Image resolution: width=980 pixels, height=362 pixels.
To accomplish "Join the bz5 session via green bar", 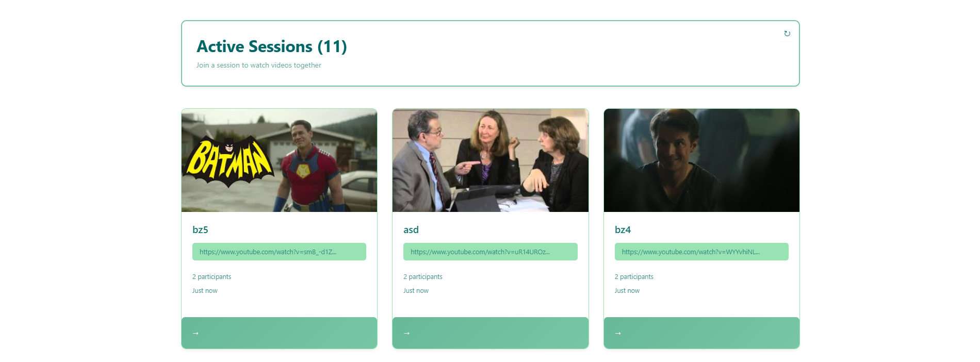I will tap(279, 333).
